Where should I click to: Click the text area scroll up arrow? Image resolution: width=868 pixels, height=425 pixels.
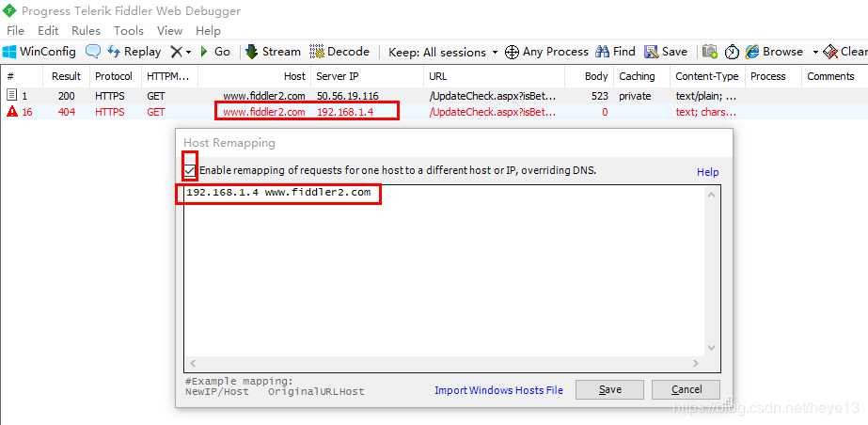[712, 195]
